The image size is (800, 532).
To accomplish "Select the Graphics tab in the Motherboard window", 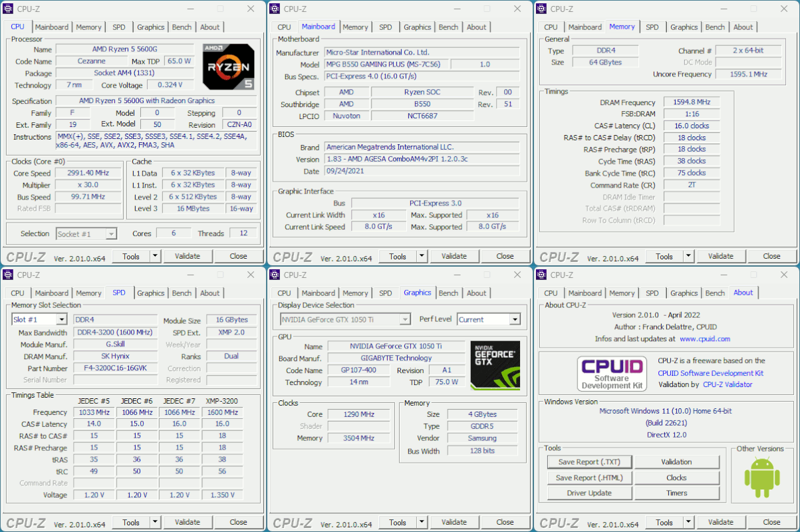I will click(417, 27).
